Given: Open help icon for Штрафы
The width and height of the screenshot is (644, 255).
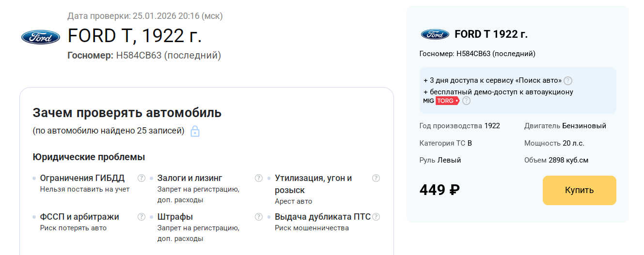Looking at the screenshot, I should [259, 217].
